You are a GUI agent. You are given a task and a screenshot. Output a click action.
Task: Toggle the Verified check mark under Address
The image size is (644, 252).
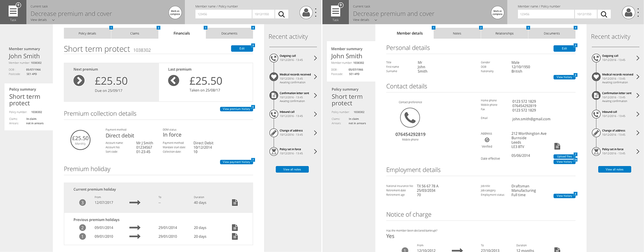(487, 140)
